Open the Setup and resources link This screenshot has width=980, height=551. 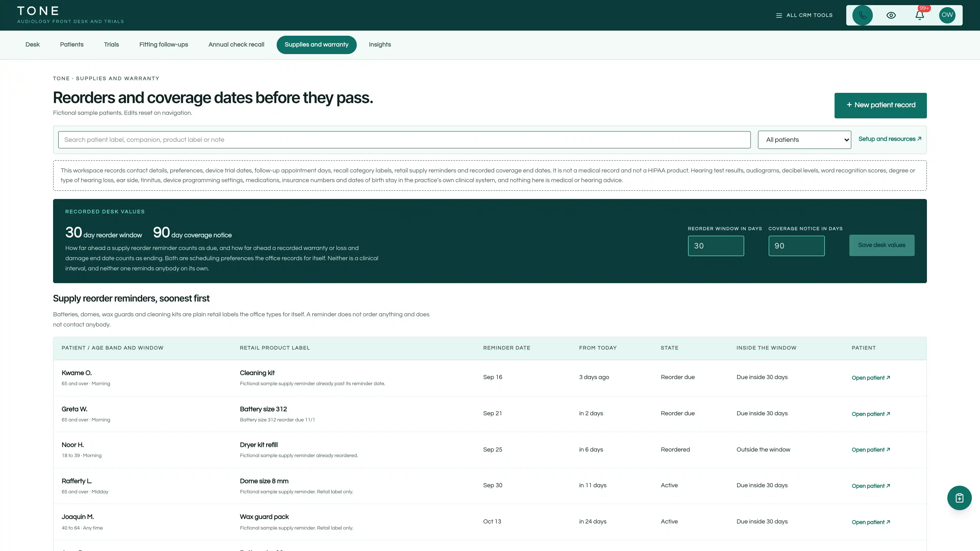point(889,139)
